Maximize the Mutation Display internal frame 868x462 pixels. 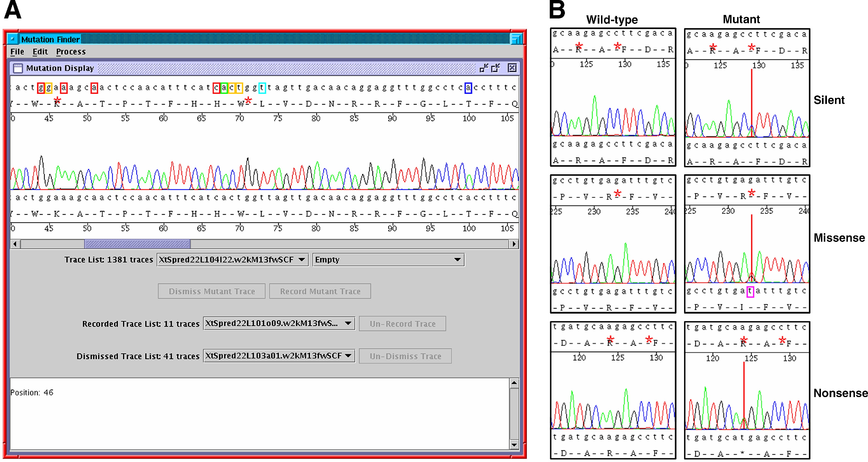496,68
